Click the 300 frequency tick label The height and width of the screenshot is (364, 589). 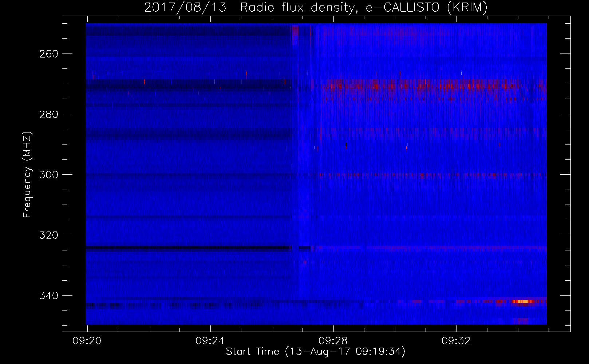tap(48, 175)
